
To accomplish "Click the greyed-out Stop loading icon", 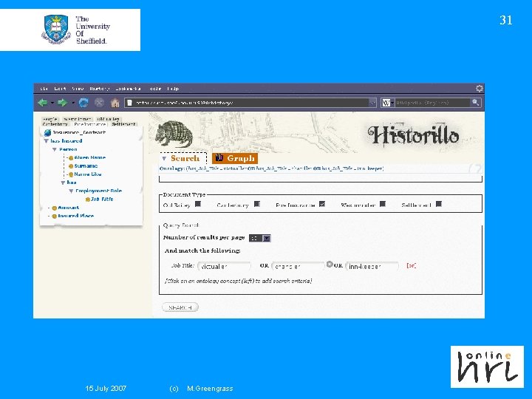I will pyautogui.click(x=99, y=103).
